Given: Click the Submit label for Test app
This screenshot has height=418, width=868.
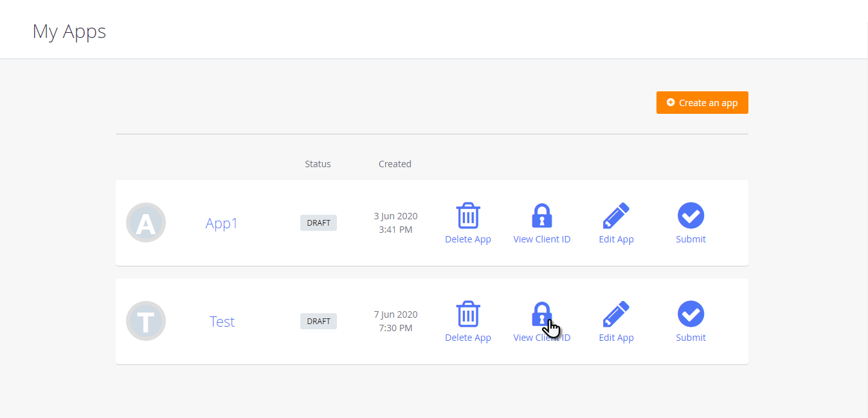Looking at the screenshot, I should (691, 338).
